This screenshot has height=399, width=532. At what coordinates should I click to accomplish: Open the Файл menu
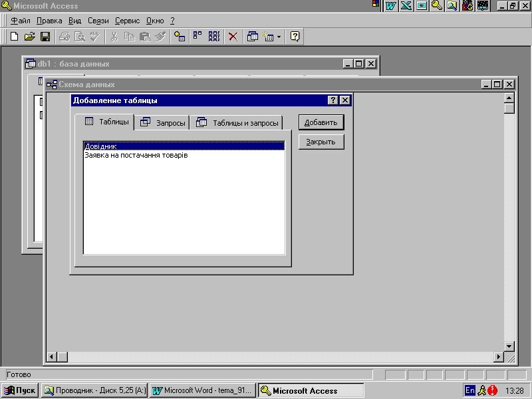coord(21,21)
